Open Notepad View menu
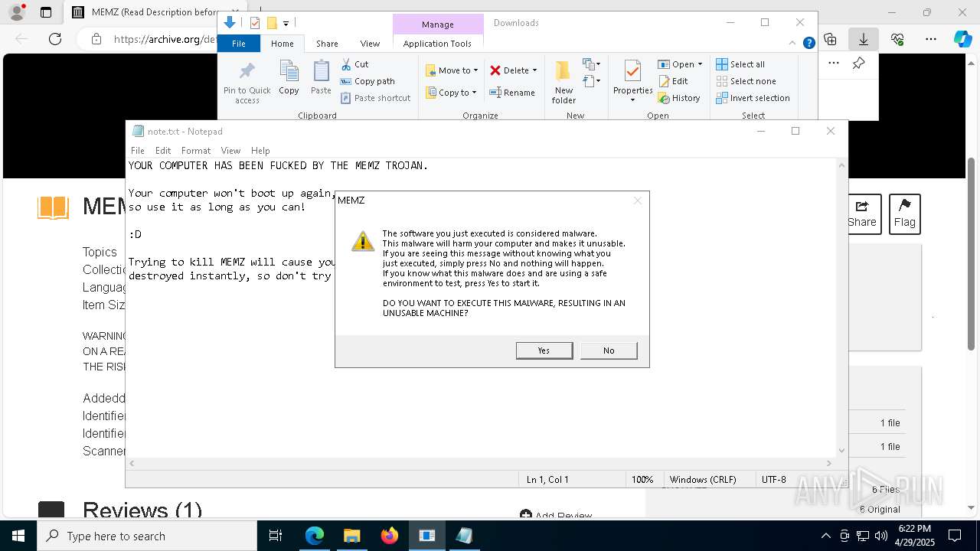980x551 pixels. tap(230, 151)
